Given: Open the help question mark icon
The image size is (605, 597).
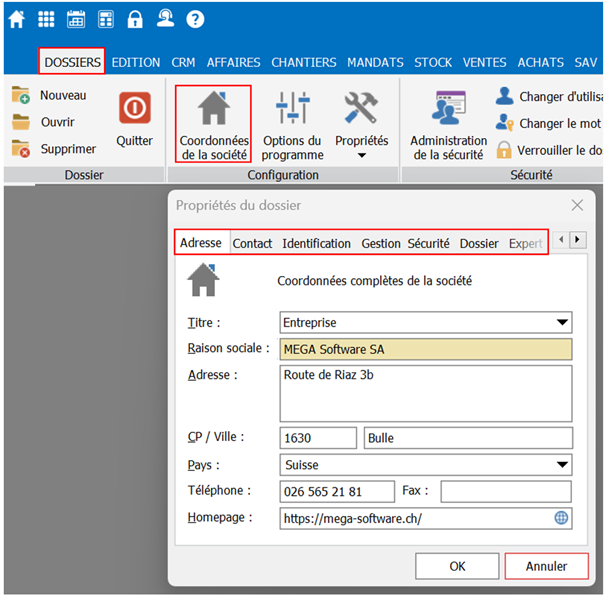Looking at the screenshot, I should (195, 19).
